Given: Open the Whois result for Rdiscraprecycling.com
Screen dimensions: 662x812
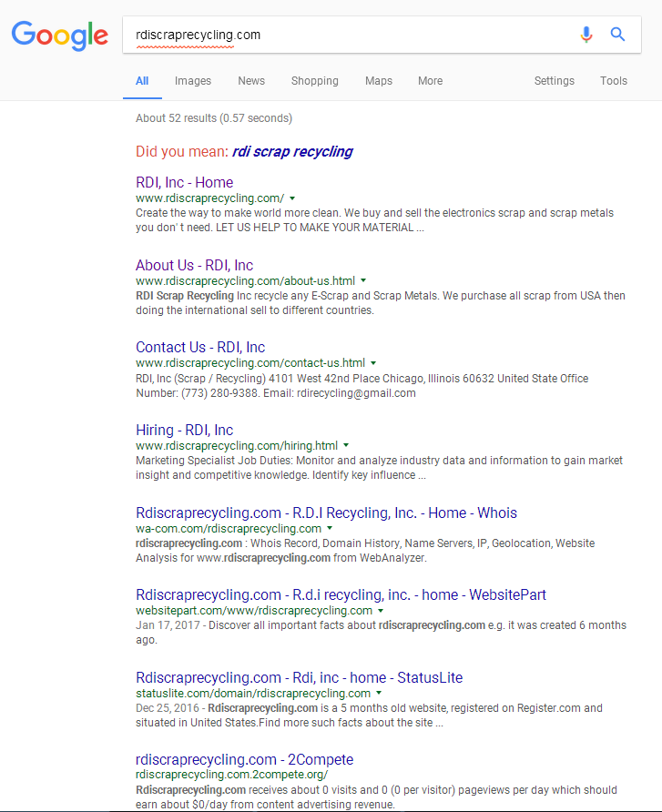Looking at the screenshot, I should click(326, 513).
